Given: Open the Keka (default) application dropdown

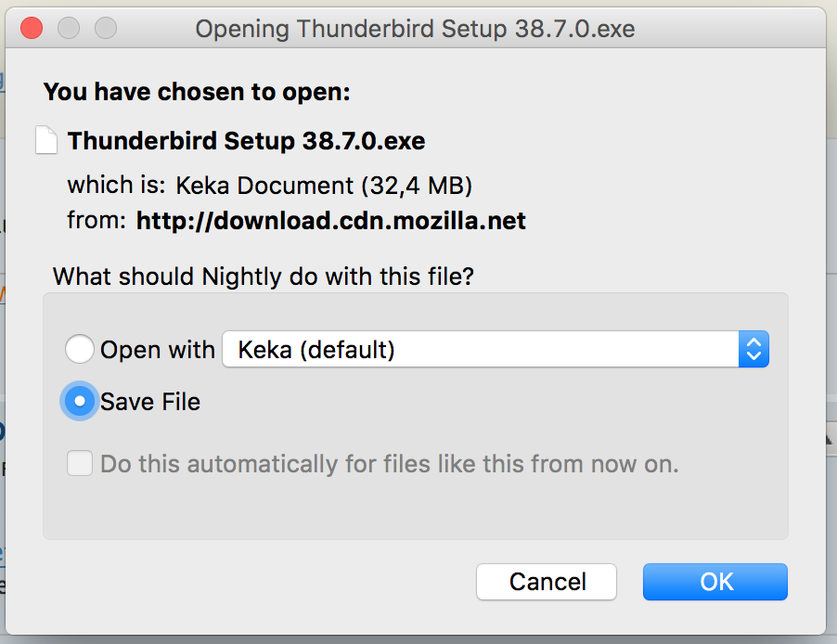Looking at the screenshot, I should 481,350.
